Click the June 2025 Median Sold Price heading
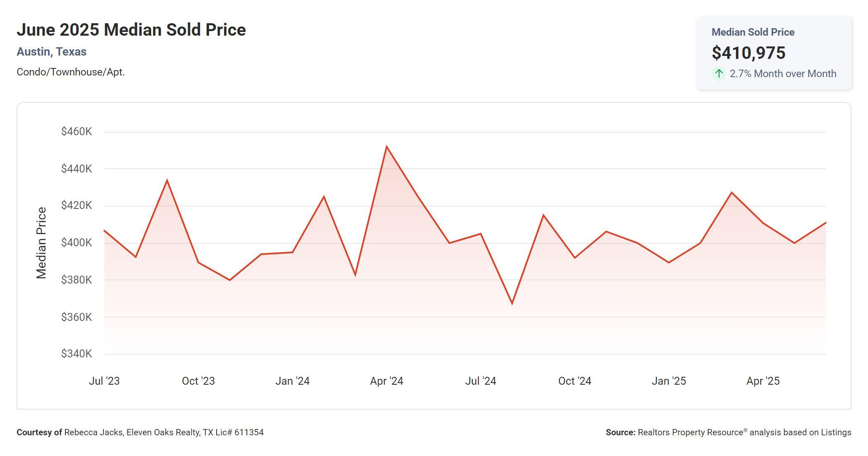Image resolution: width=868 pixels, height=456 pixels. (131, 30)
